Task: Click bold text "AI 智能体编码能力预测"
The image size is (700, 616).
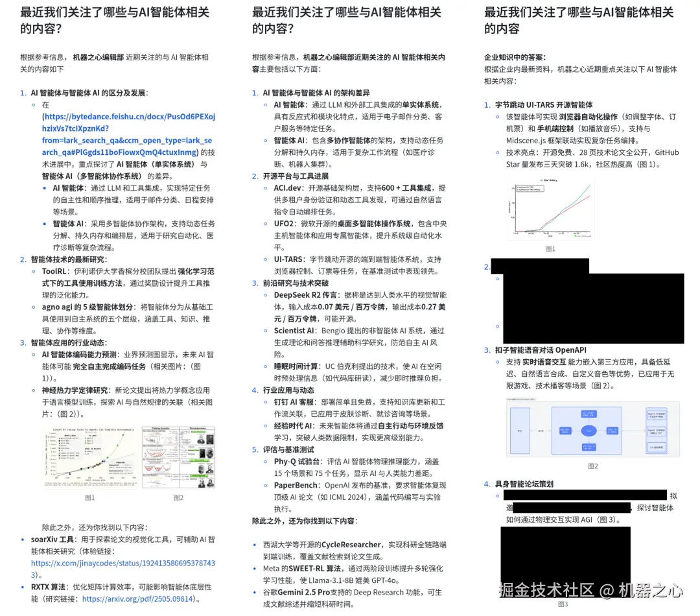Action: (79, 355)
